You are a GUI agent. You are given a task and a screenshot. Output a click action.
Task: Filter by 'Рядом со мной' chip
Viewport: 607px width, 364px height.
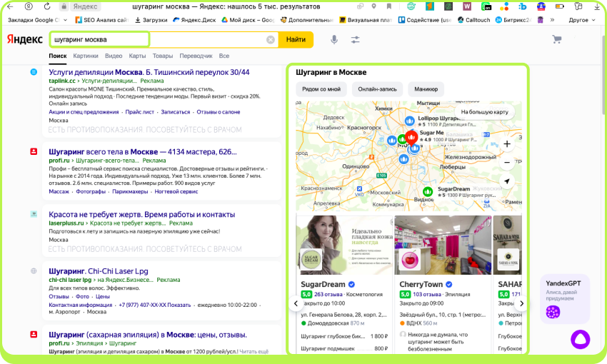pyautogui.click(x=321, y=89)
